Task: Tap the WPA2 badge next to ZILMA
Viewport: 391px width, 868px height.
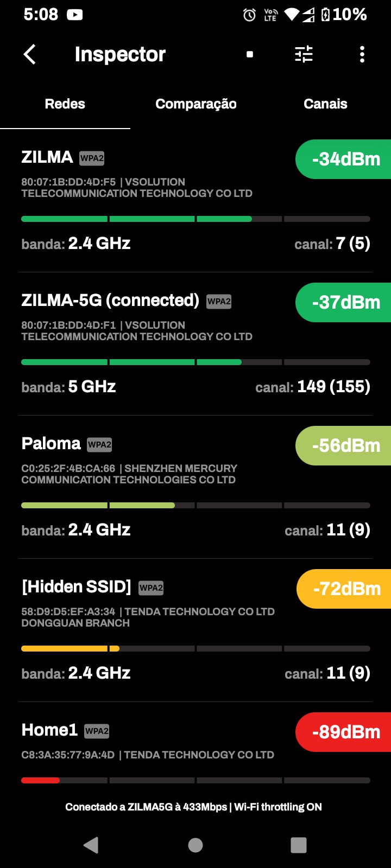Action: pyautogui.click(x=92, y=158)
